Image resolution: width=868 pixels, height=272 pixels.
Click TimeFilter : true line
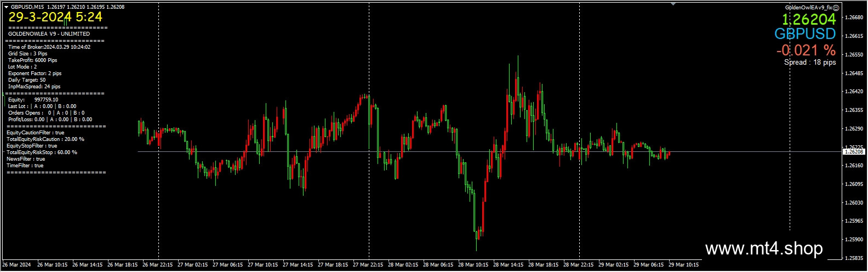coord(25,166)
